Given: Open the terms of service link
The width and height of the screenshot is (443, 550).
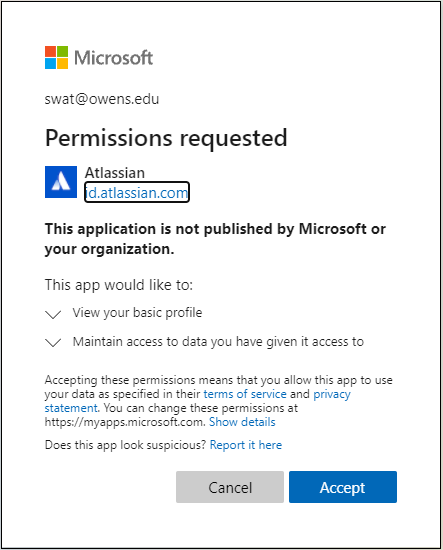Looking at the screenshot, I should coord(245,394).
